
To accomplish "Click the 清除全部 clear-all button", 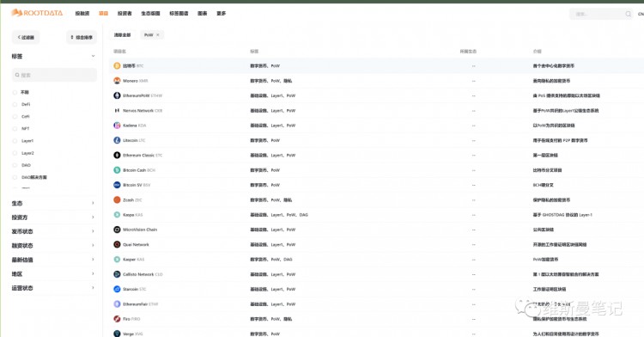I will (x=123, y=35).
